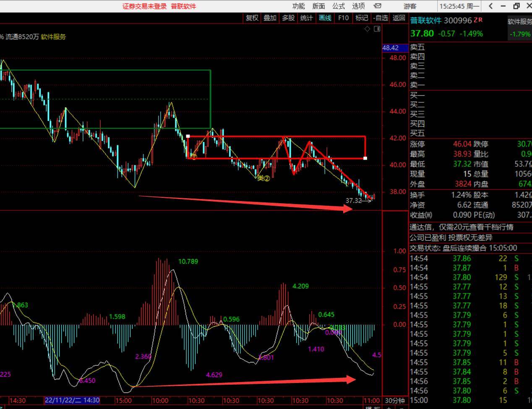Image resolution: width=532 pixels, height=409 pixels.
Task: Open the 选项 menu
Action: 358,6
